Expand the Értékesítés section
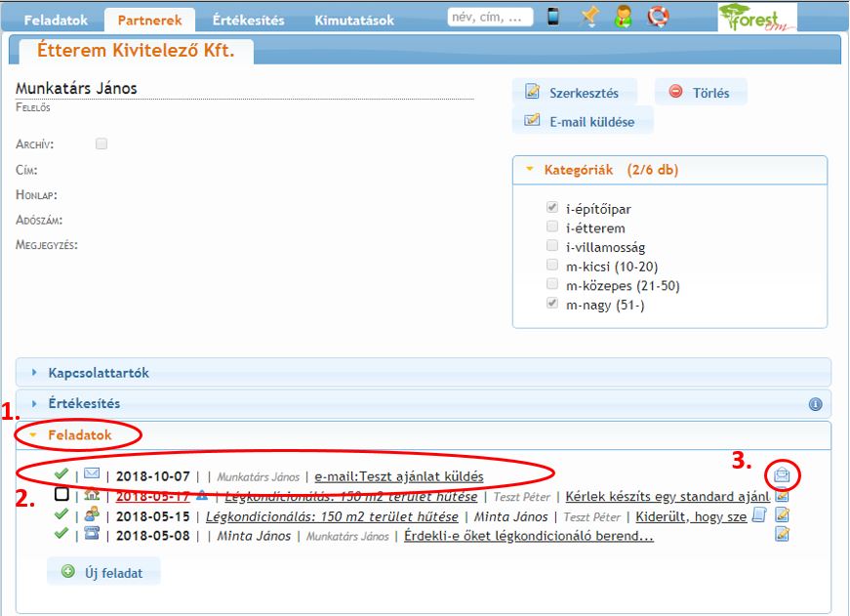This screenshot has height=616, width=850. pos(84,403)
